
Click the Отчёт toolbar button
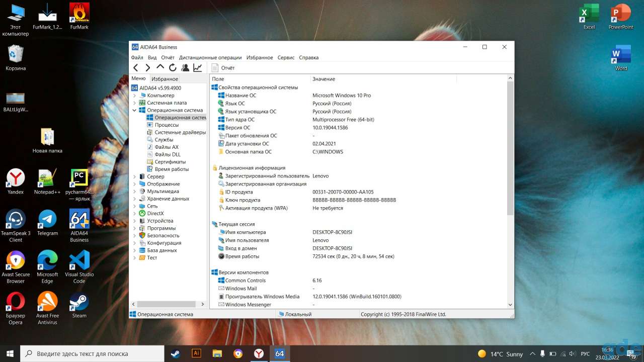tap(223, 67)
